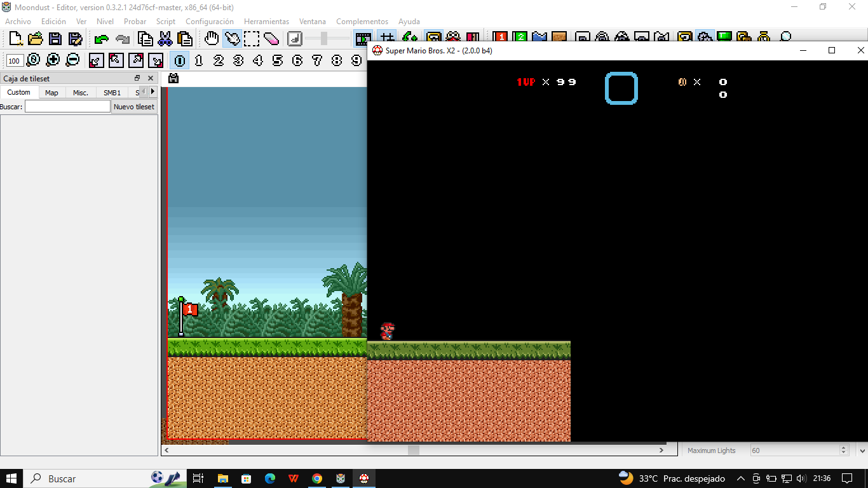Open a file with the folder icon
This screenshot has height=488, width=868.
[36, 39]
